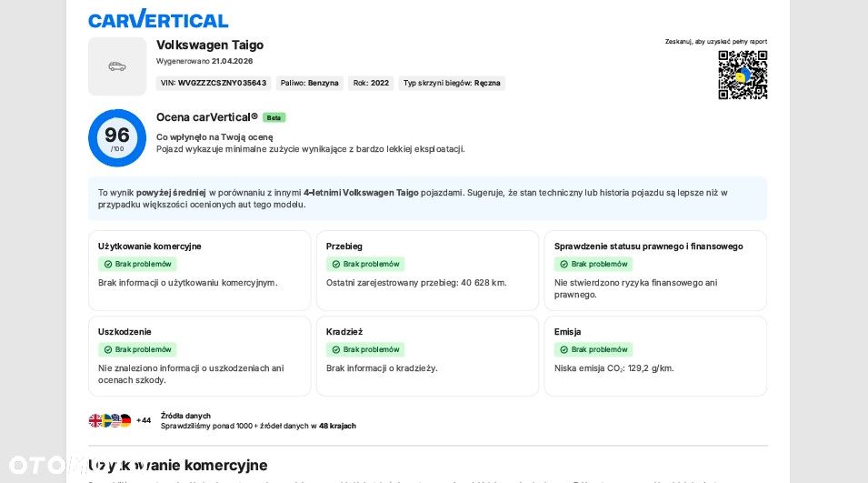The width and height of the screenshot is (868, 483).
Task: Select the Paliwo: Benzyna tag
Action: [309, 83]
